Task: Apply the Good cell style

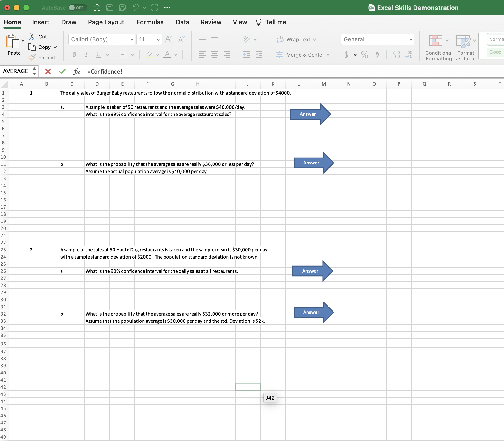Action: 495,52
